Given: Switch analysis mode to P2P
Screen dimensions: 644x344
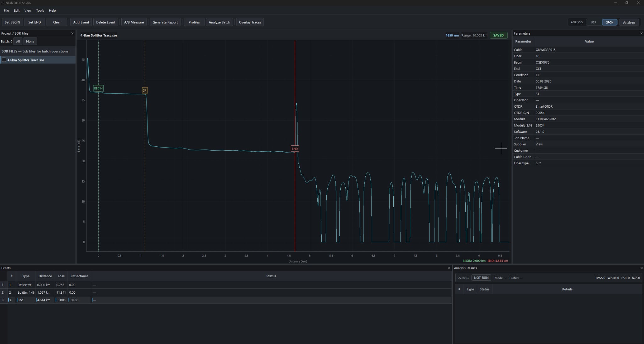Looking at the screenshot, I should (x=593, y=22).
